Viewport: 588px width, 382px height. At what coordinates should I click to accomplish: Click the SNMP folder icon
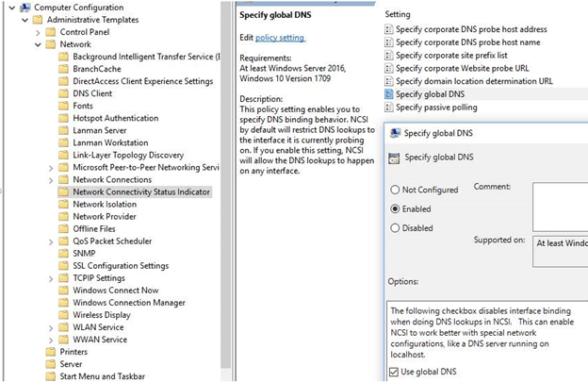pos(63,254)
